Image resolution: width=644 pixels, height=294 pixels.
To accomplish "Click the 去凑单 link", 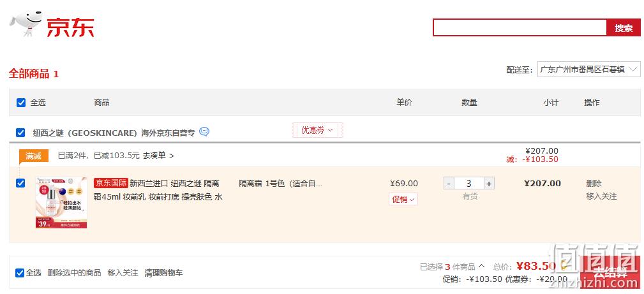I will [158, 156].
